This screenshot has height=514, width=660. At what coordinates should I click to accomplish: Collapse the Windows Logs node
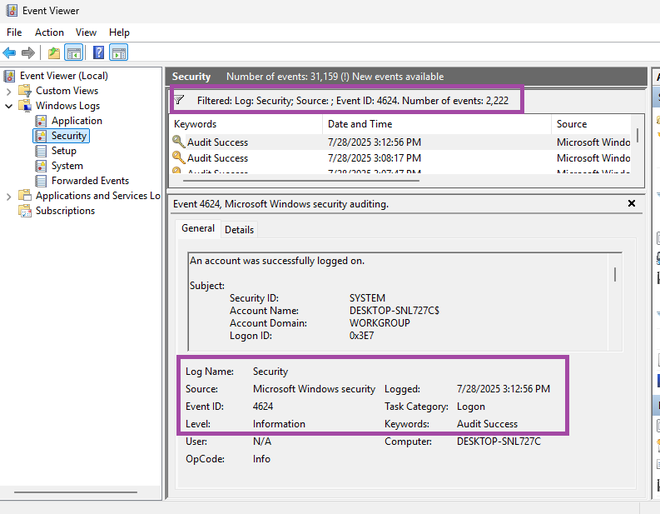9,106
